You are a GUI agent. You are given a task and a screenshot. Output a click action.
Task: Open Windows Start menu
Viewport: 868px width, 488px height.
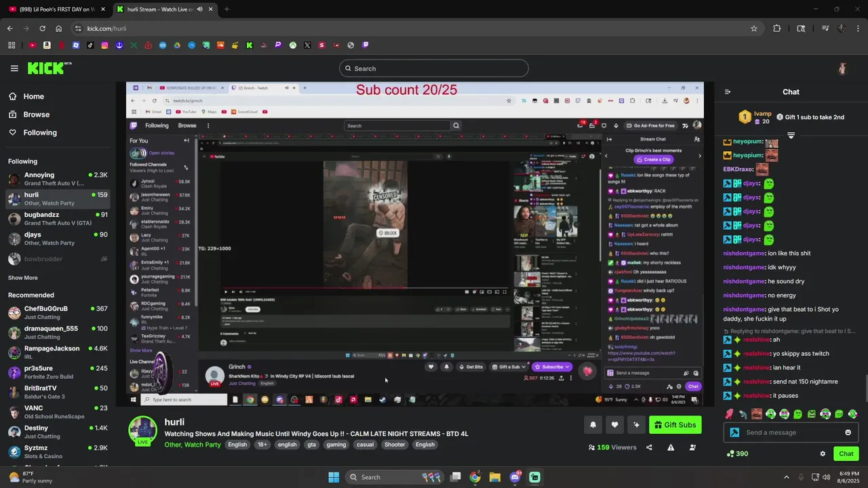(x=334, y=477)
